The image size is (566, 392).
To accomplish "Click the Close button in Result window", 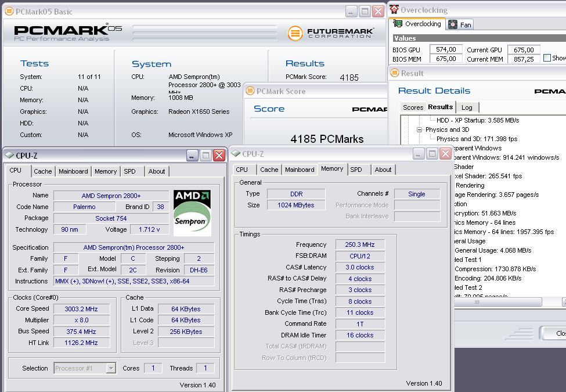I will point(553,333).
